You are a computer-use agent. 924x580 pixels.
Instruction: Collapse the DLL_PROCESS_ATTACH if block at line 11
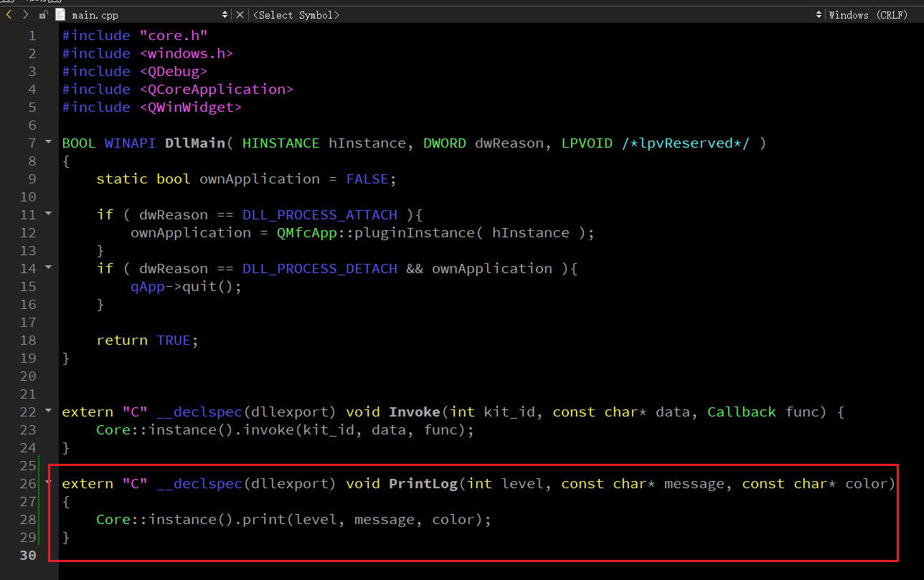49,214
